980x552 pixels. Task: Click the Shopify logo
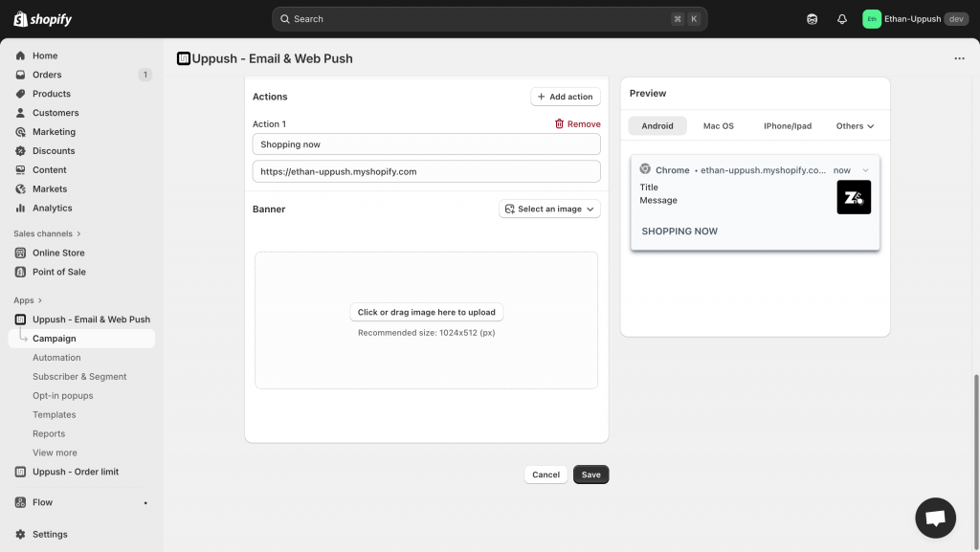[x=43, y=19]
